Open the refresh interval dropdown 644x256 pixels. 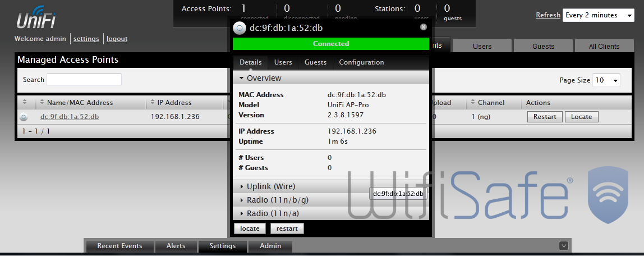click(599, 15)
